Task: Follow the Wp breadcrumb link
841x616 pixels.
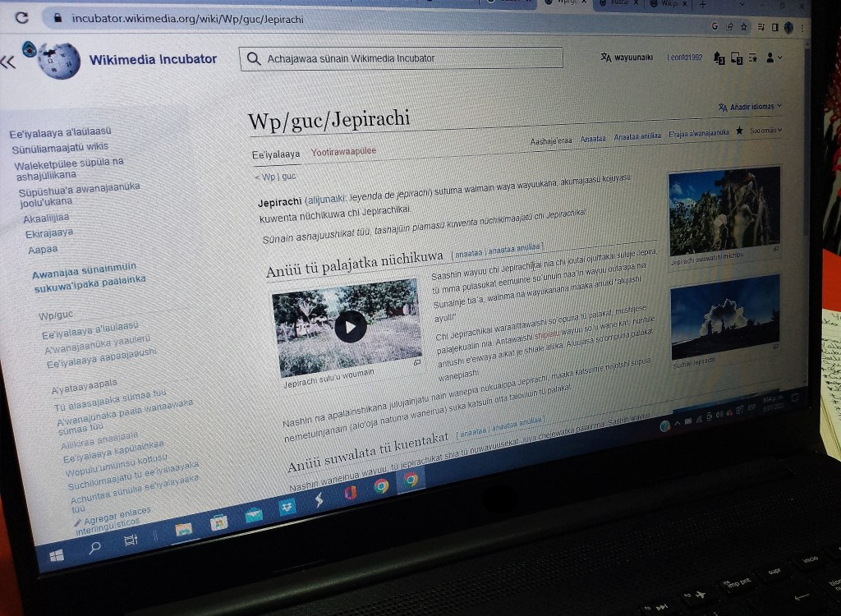Action: pyautogui.click(x=269, y=177)
